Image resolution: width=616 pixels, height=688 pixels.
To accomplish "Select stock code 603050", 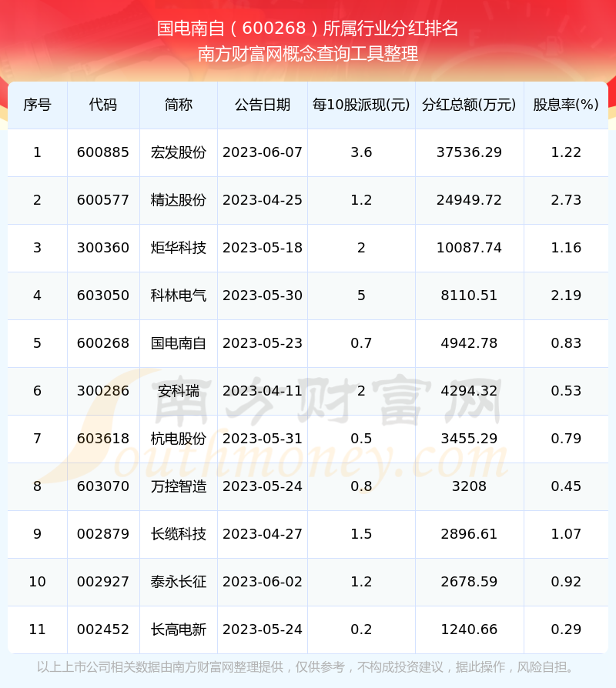I will [103, 296].
